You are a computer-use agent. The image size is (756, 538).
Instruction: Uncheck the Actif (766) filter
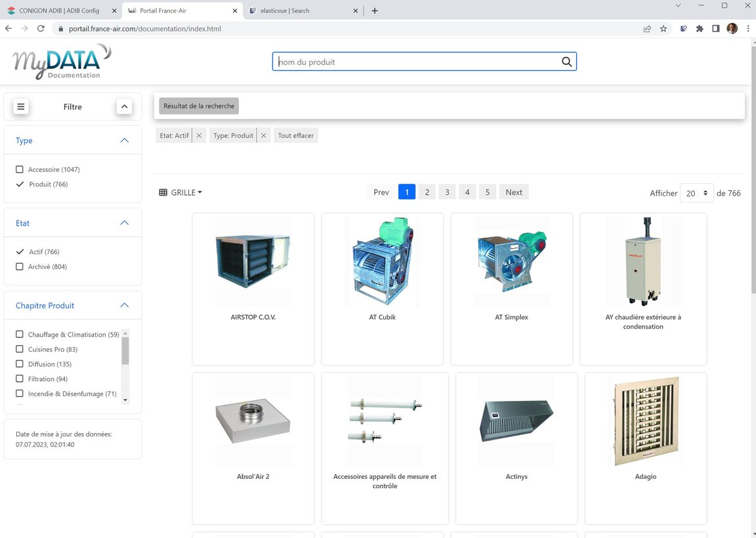tap(20, 252)
